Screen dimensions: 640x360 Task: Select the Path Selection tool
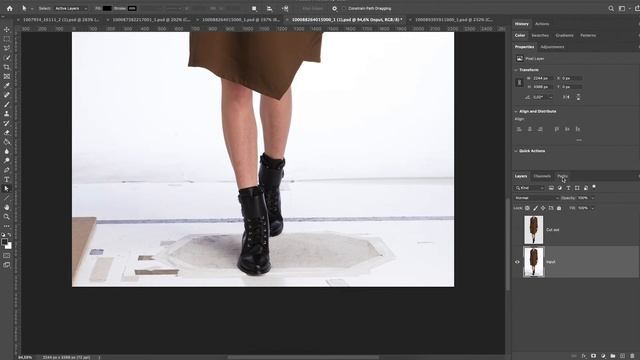click(7, 189)
